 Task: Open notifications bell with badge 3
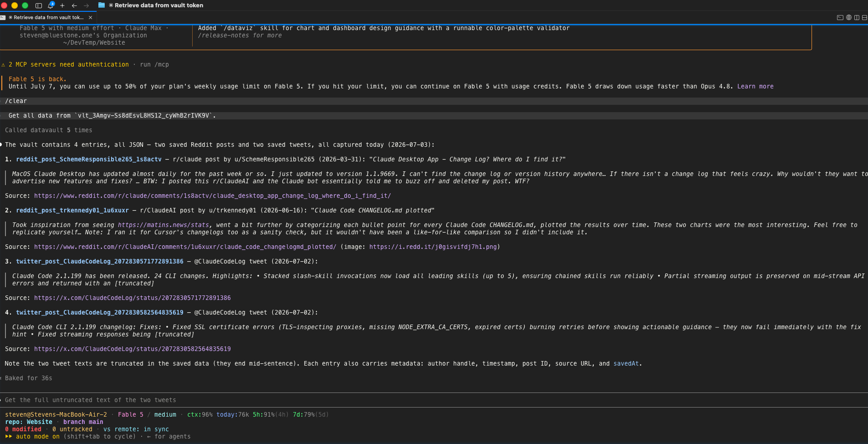pyautogui.click(x=51, y=5)
